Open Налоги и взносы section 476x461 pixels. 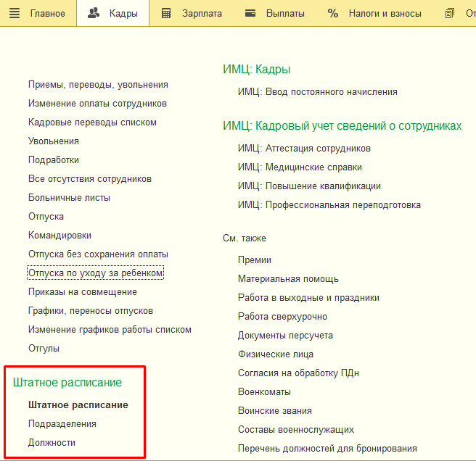(x=385, y=14)
